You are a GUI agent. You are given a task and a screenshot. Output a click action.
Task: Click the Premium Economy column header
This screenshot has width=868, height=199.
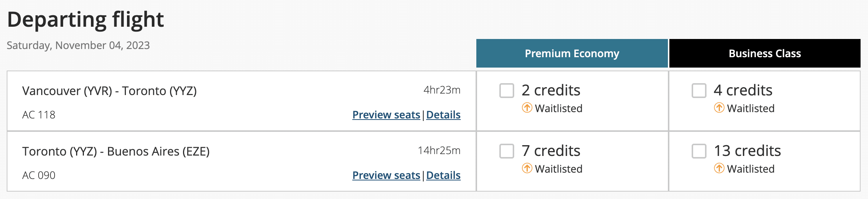click(572, 53)
